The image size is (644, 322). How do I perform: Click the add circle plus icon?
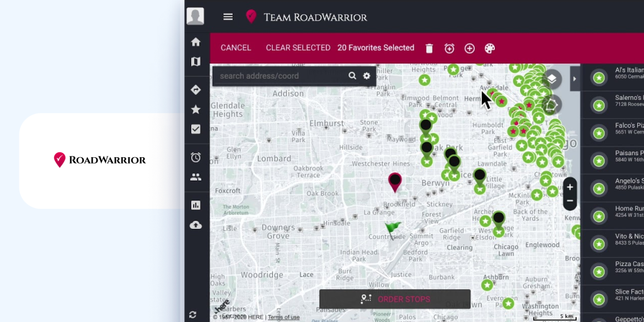click(469, 48)
